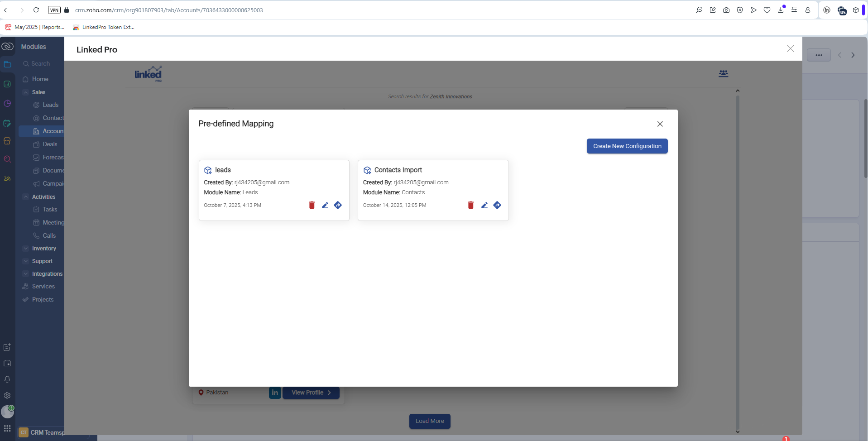Collapse the Activities section in sidebar
The image size is (868, 441).
click(x=26, y=197)
